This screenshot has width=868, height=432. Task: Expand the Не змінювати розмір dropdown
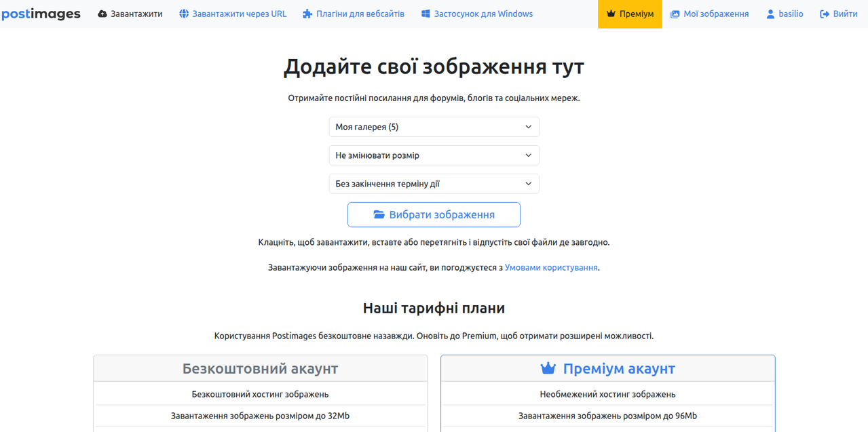click(434, 155)
